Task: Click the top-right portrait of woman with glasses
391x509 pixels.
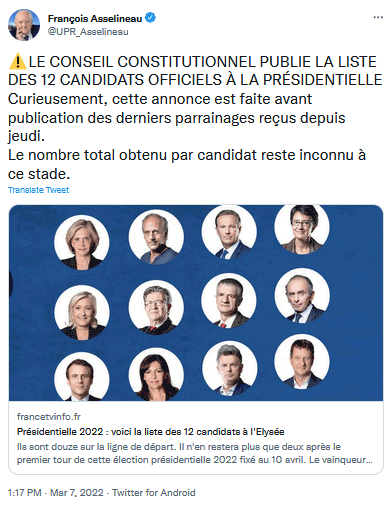Action: [302, 228]
